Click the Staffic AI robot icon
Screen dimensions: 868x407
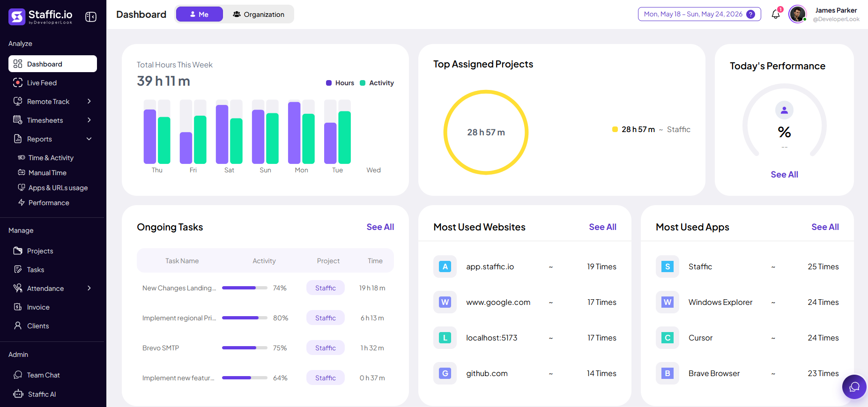click(x=18, y=394)
